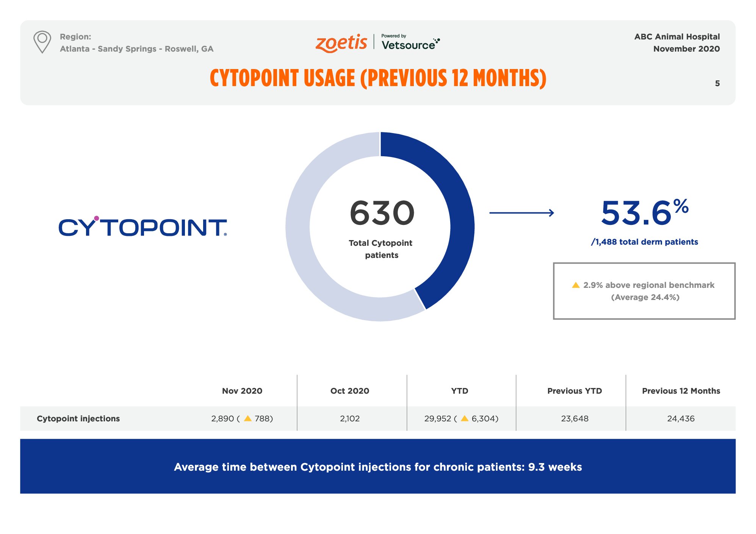Click the yellow triangle in benchmark box

click(576, 285)
